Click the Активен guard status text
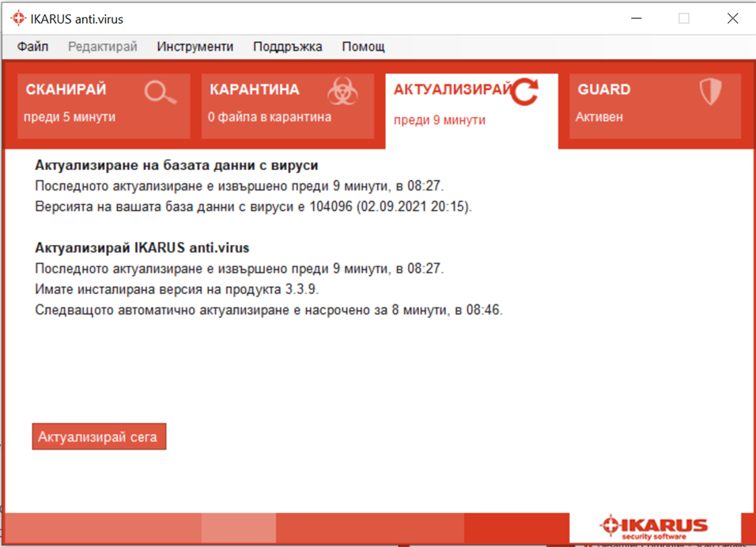 (599, 117)
